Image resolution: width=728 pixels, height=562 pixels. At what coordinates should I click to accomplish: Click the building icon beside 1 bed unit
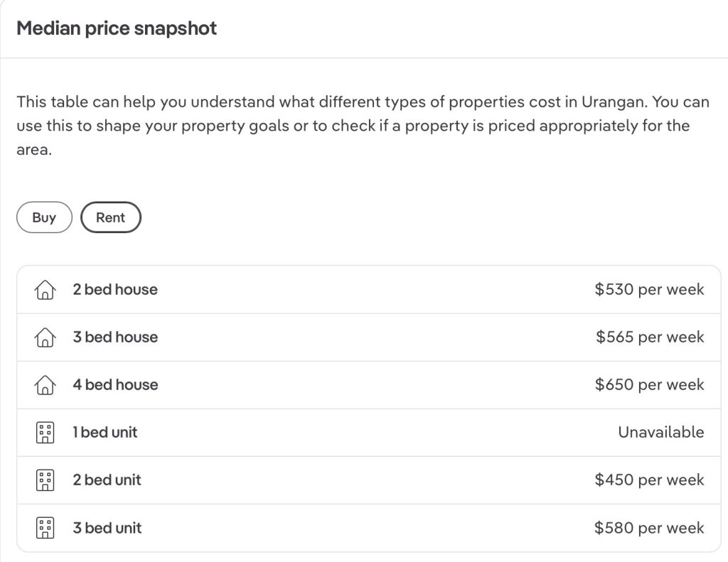[x=45, y=433]
